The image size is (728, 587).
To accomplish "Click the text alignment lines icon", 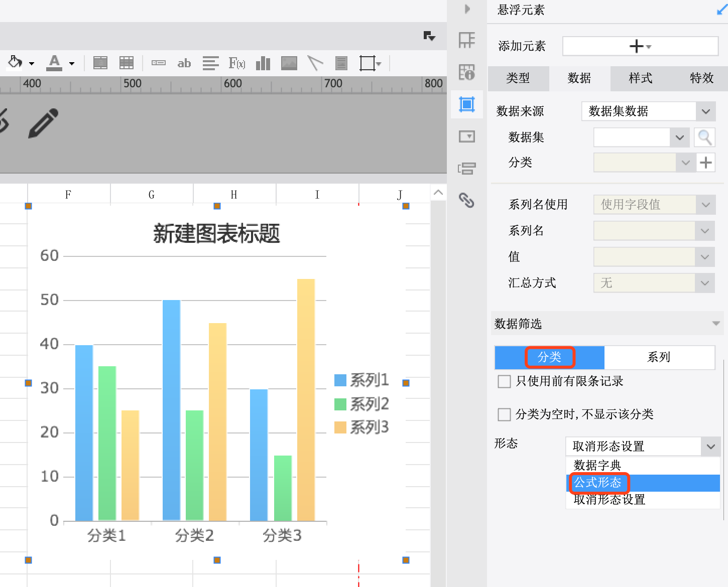I will point(210,63).
